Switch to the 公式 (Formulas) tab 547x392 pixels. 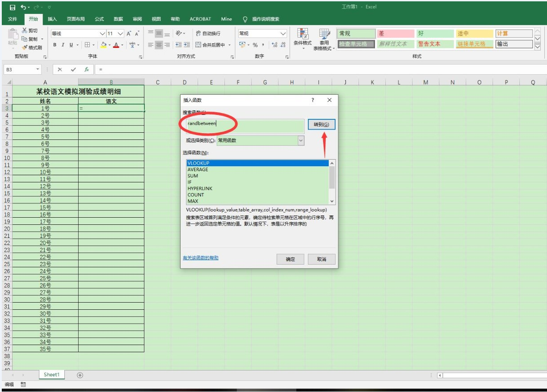(99, 19)
